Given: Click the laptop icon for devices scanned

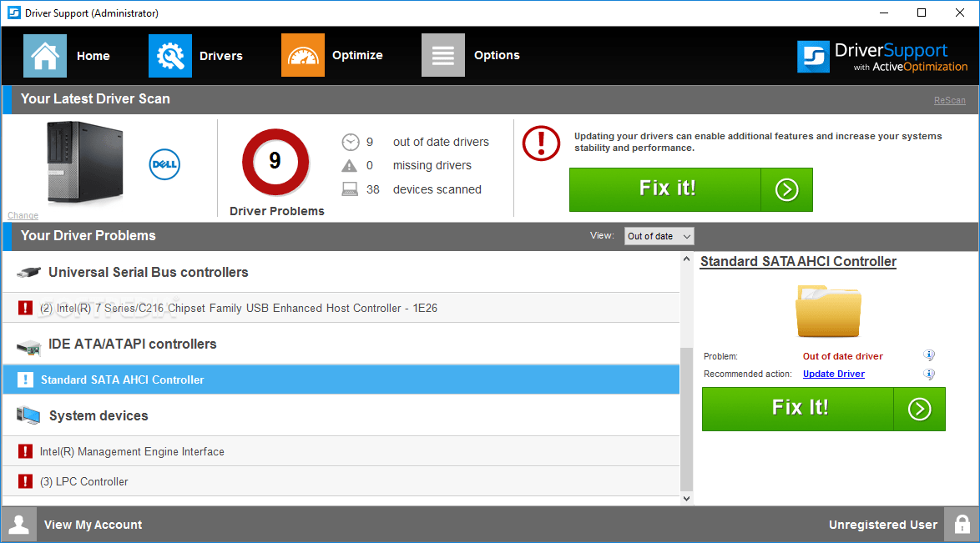Looking at the screenshot, I should (x=350, y=189).
